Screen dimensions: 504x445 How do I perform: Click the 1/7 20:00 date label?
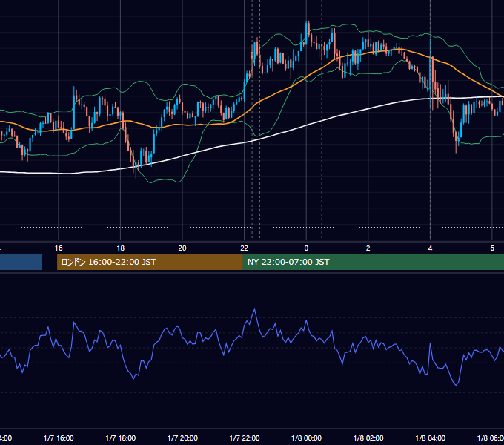tap(182, 438)
